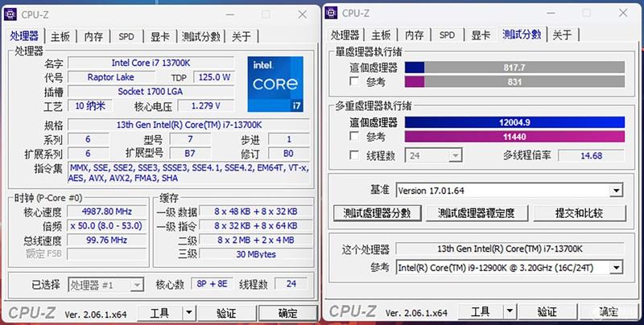644x325 pixels.
Task: Click 验证 button in right window
Action: (547, 311)
